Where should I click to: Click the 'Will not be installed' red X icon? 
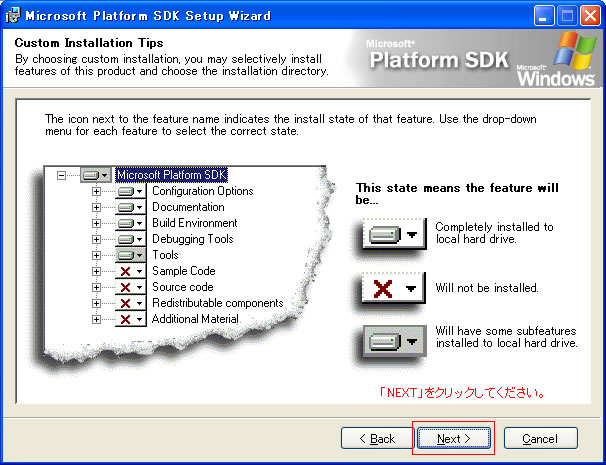pos(393,288)
